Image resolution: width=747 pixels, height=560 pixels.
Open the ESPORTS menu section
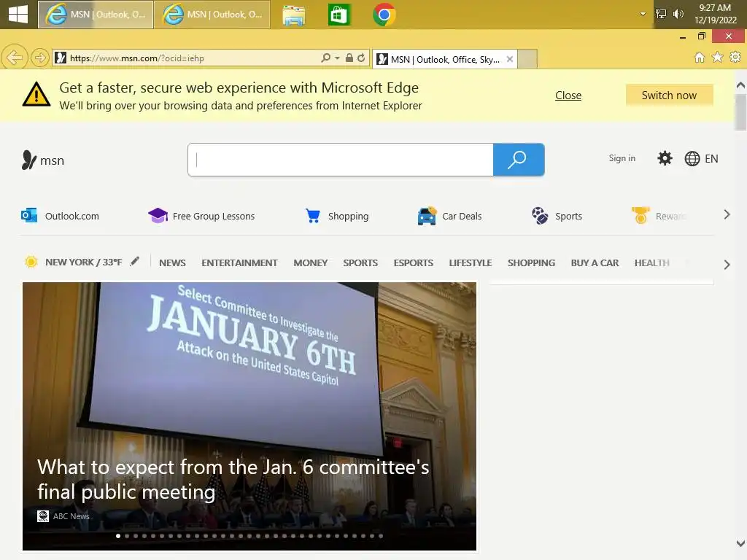(x=413, y=262)
